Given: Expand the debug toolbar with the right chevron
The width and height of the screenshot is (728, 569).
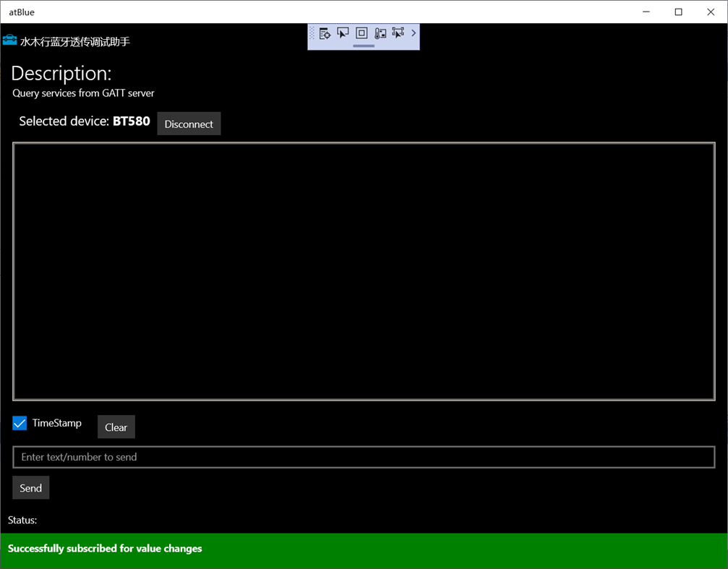Looking at the screenshot, I should click(414, 33).
